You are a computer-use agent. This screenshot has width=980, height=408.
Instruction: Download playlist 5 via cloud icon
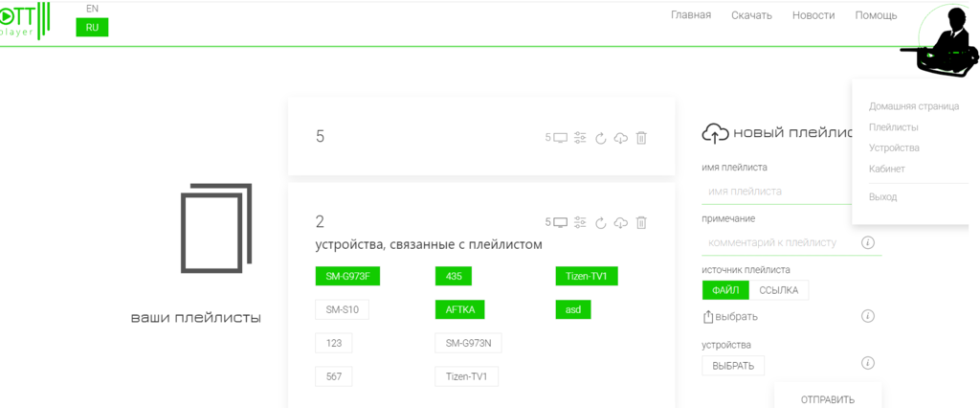[x=620, y=138]
